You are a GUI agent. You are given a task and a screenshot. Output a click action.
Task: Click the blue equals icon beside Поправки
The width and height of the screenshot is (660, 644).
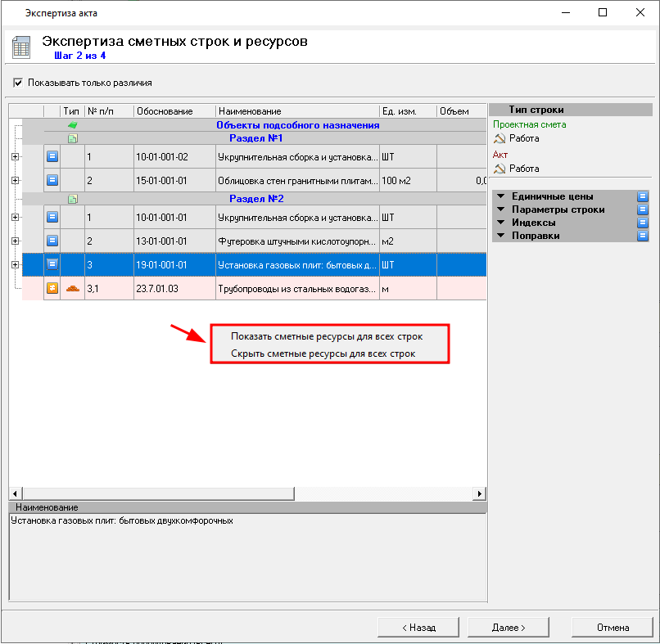(x=643, y=236)
